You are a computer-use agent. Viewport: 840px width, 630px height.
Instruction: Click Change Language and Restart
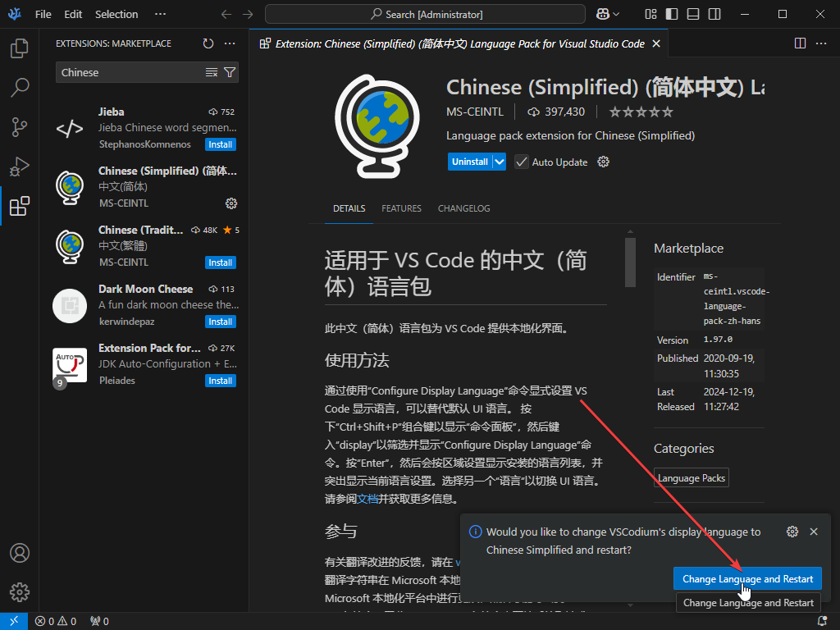pos(746,578)
